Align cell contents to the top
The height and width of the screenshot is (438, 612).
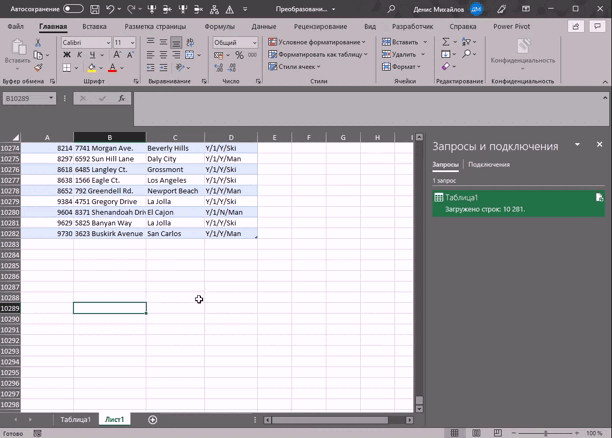point(150,41)
